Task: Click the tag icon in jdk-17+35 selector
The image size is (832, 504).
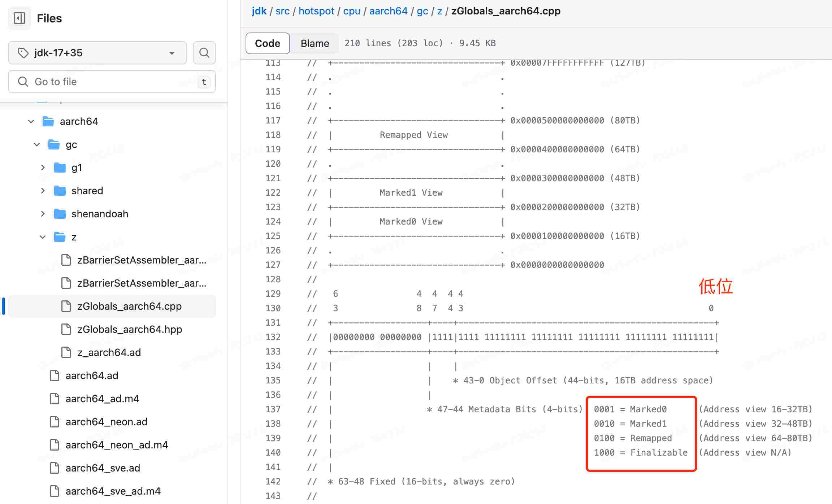Action: 23,53
